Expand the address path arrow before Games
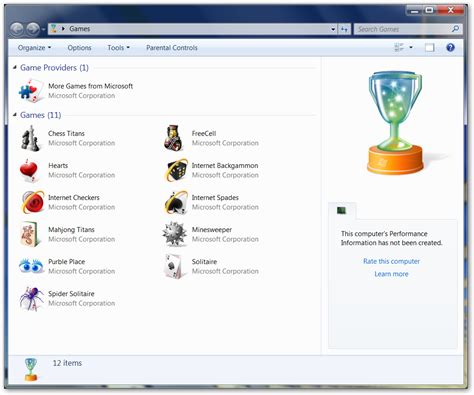 pyautogui.click(x=63, y=29)
